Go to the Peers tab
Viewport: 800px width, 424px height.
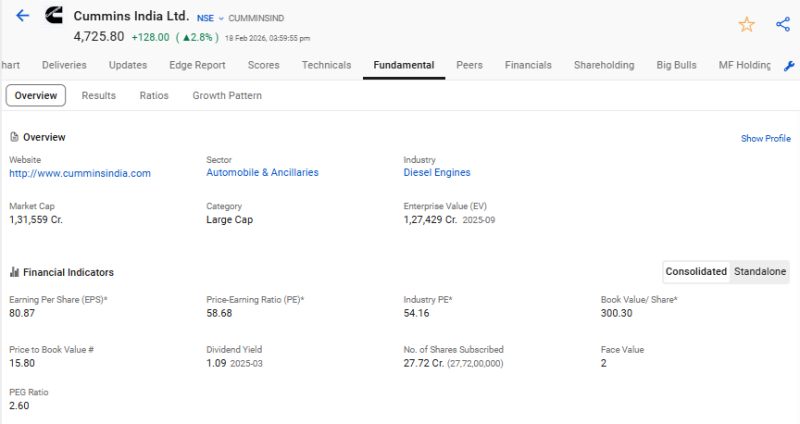click(x=469, y=65)
